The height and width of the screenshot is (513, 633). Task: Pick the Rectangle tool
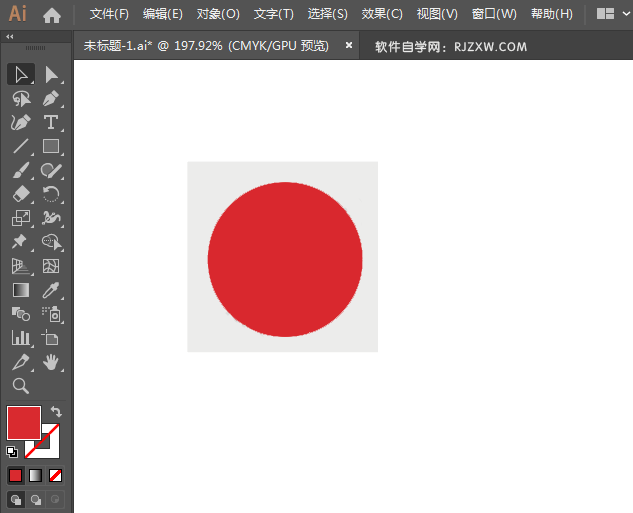[51, 146]
